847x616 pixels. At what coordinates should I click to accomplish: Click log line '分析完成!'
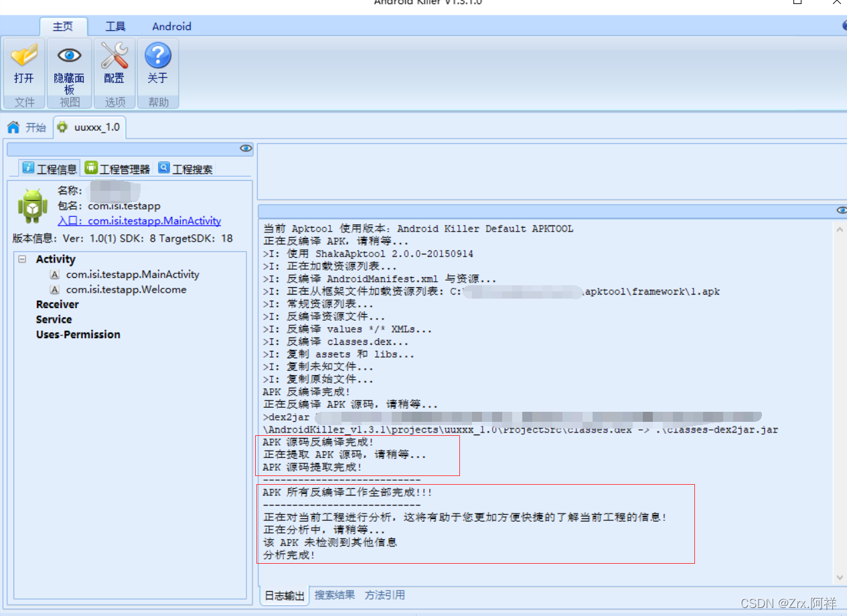(289, 556)
